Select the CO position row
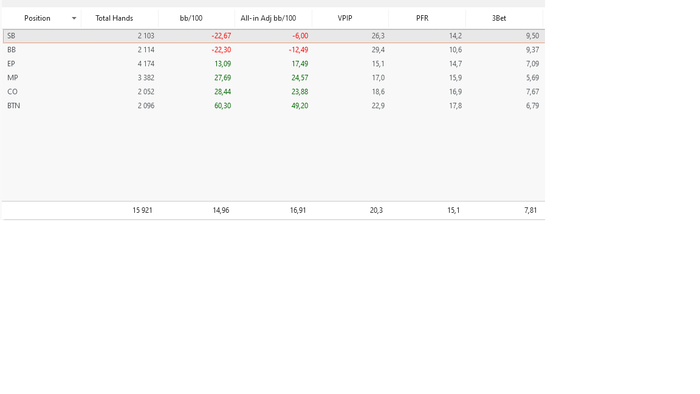700x394 pixels. [274, 91]
